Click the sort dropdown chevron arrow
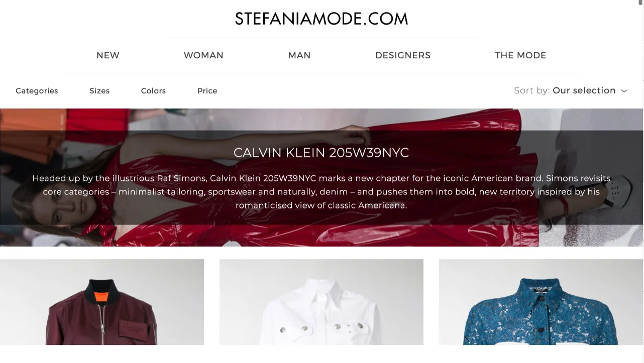 tap(624, 91)
